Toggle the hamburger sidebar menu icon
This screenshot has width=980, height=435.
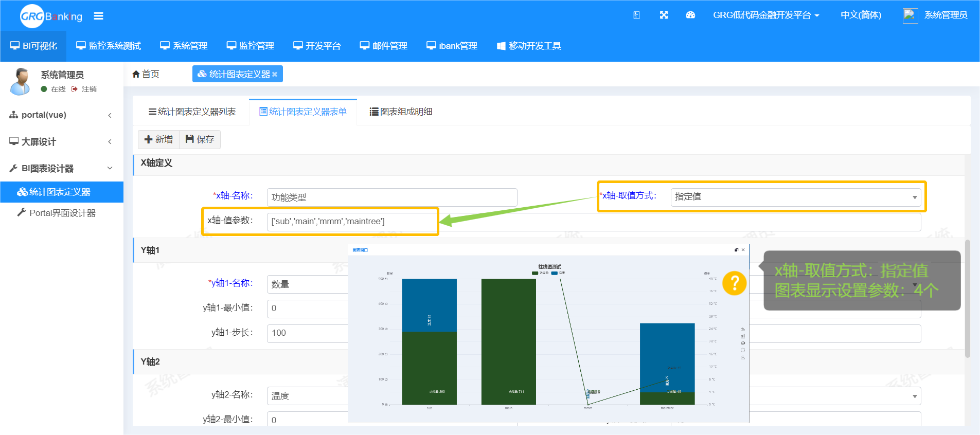click(x=98, y=16)
